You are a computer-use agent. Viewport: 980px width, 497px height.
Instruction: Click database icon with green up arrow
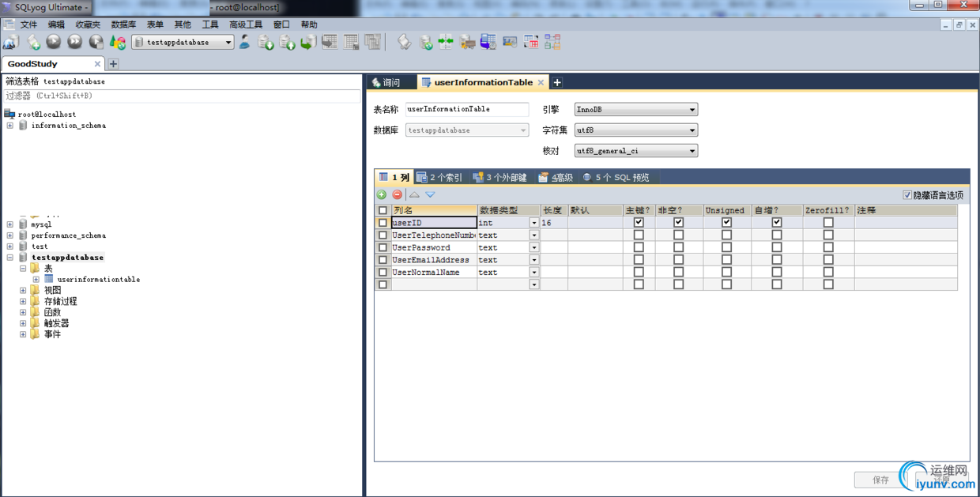(288, 42)
